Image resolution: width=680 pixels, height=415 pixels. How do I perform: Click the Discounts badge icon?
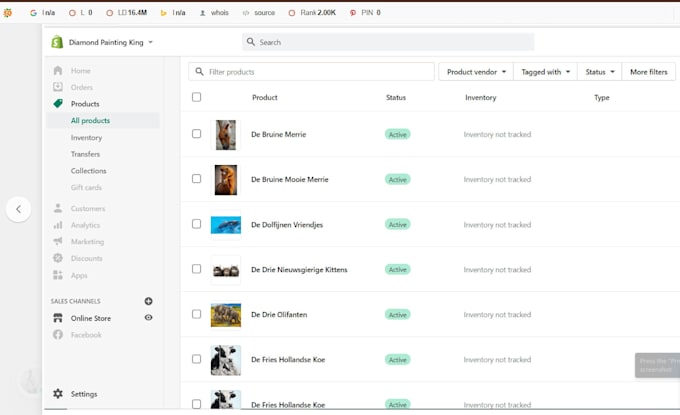coord(58,258)
